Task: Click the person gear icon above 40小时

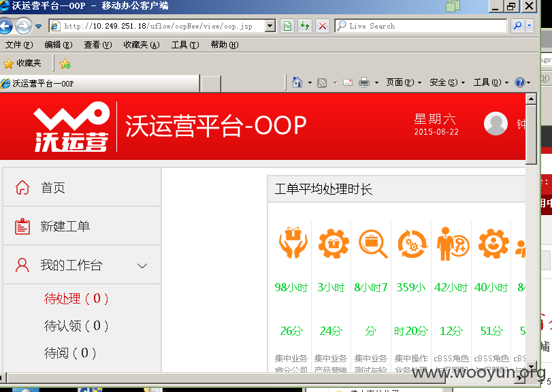Action: click(493, 243)
